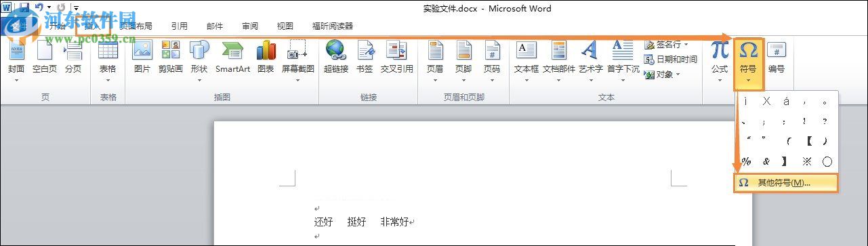Image resolution: width=868 pixels, height=246 pixels.
Task: Switch to the 审阅 review tab
Action: (250, 26)
